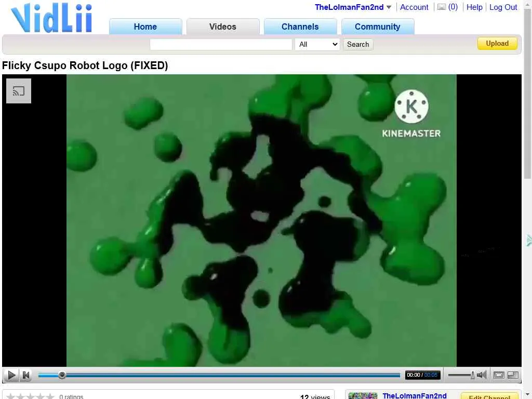The image size is (532, 399).
Task: Click the video frame area
Action: click(x=261, y=220)
